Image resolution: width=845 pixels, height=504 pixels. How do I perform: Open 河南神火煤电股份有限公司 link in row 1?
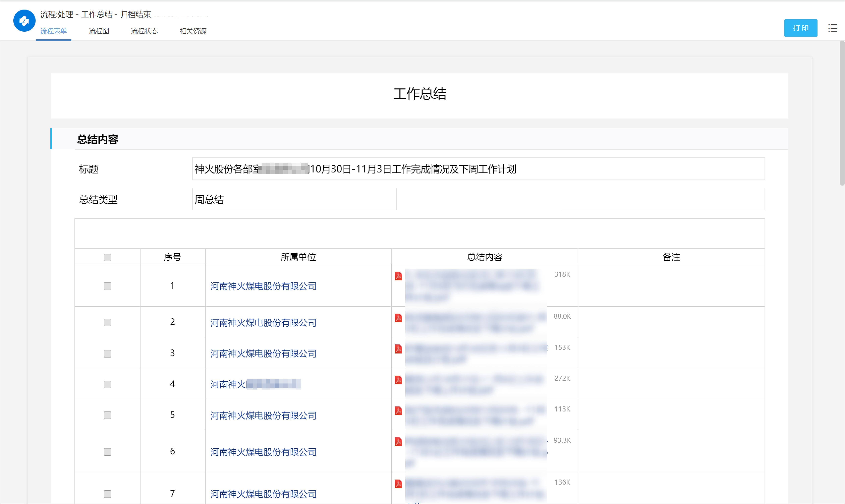(263, 286)
